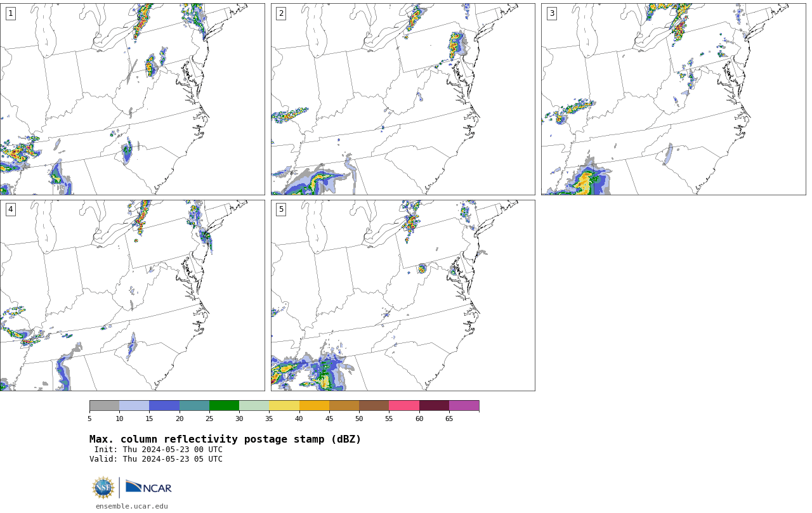Click the teal 20-25 dBZ swatch
Screen dimensions: 812x513
tap(194, 406)
